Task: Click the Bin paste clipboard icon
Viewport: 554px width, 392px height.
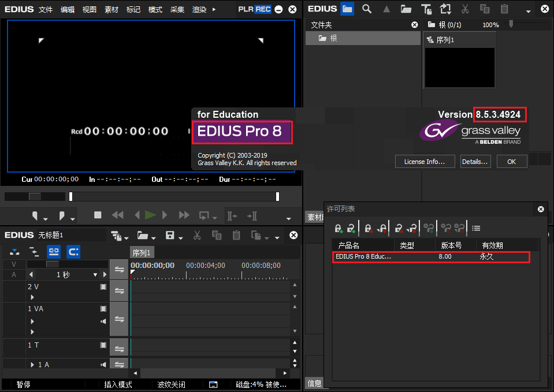Action: tap(504, 9)
